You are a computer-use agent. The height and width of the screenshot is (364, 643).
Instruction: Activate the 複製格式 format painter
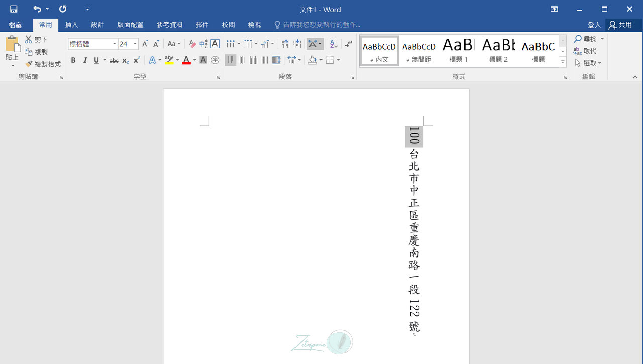(x=43, y=64)
